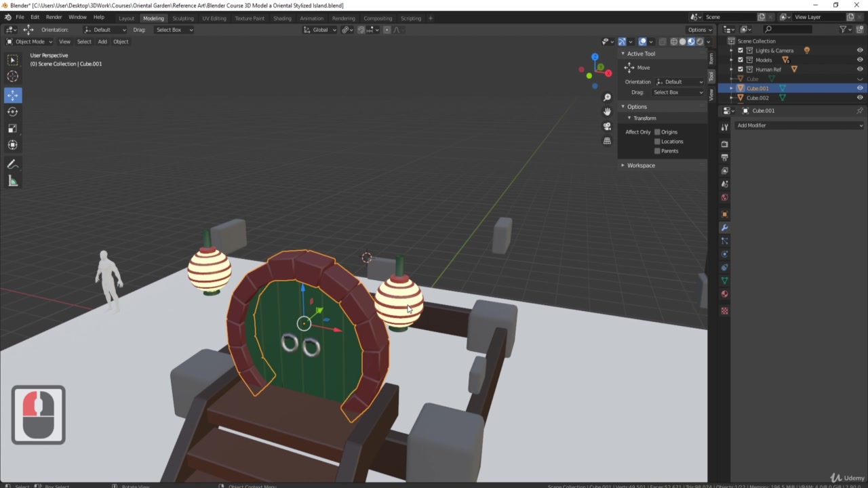Open the View Layer properties tab

725,171
